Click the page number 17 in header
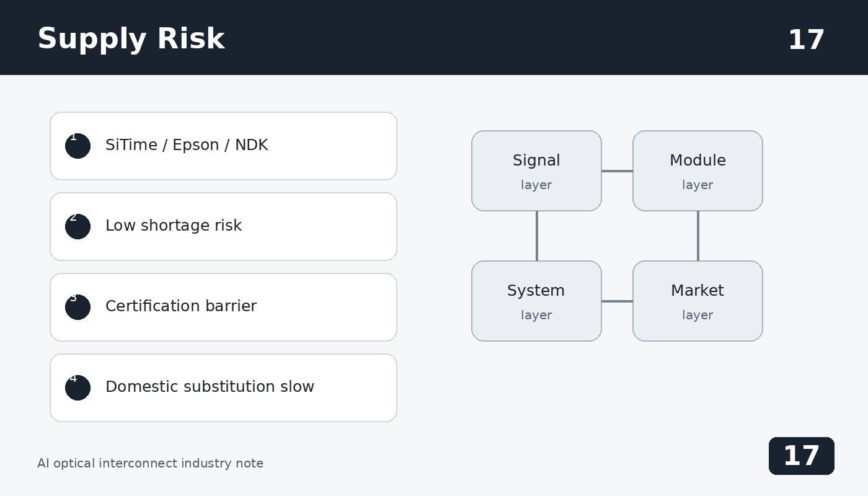 tap(806, 40)
